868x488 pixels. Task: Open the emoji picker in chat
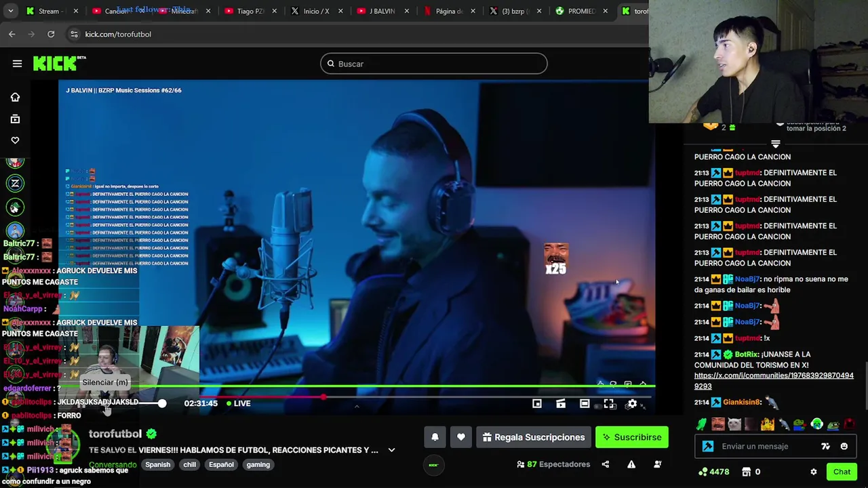[x=844, y=446]
